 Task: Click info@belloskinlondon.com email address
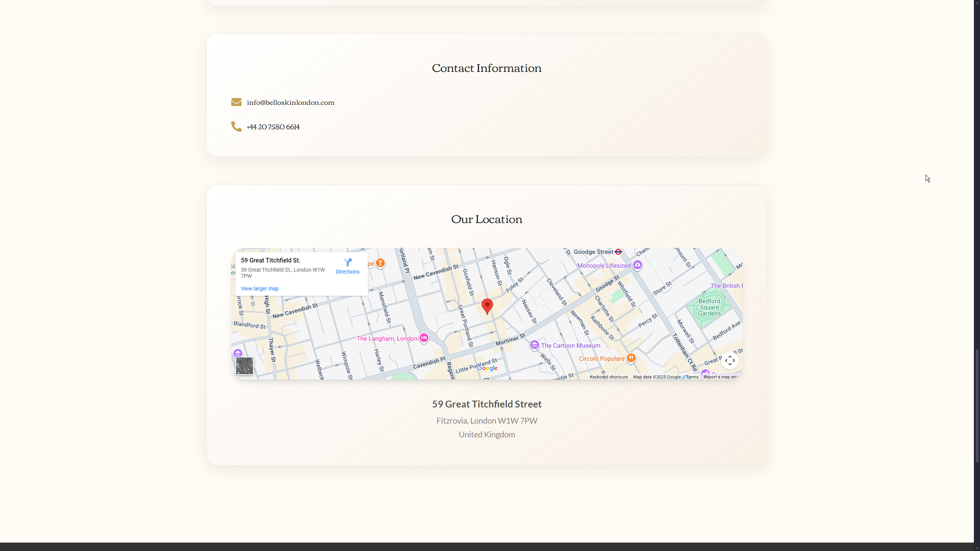pyautogui.click(x=291, y=103)
